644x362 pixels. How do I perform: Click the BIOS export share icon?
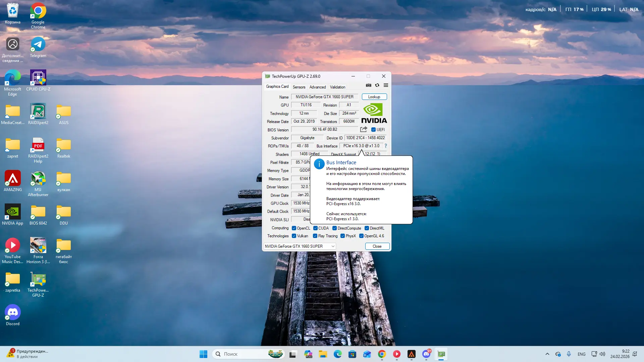tap(364, 129)
